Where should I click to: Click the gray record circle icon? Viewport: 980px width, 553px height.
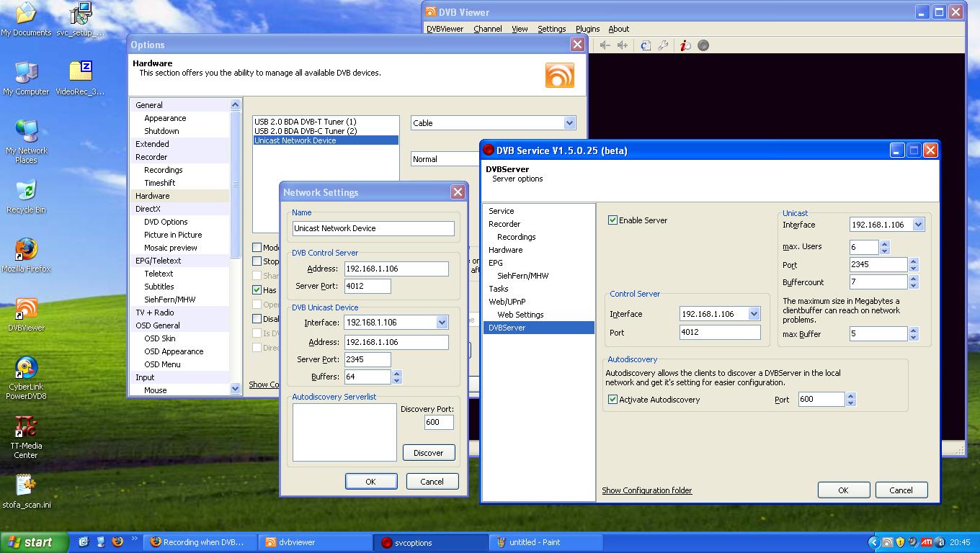click(x=703, y=45)
